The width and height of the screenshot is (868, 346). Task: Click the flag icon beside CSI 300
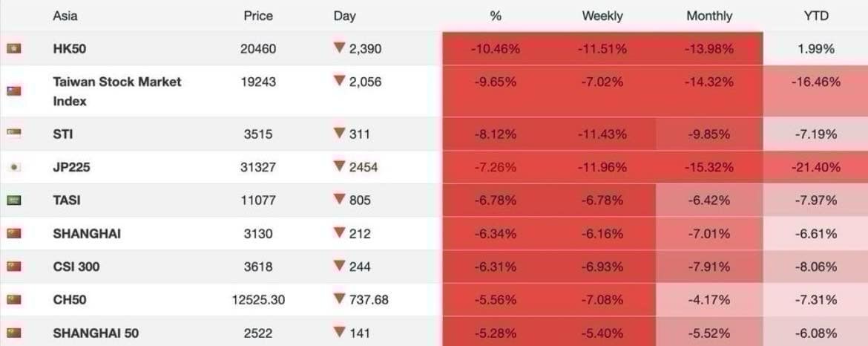(13, 267)
